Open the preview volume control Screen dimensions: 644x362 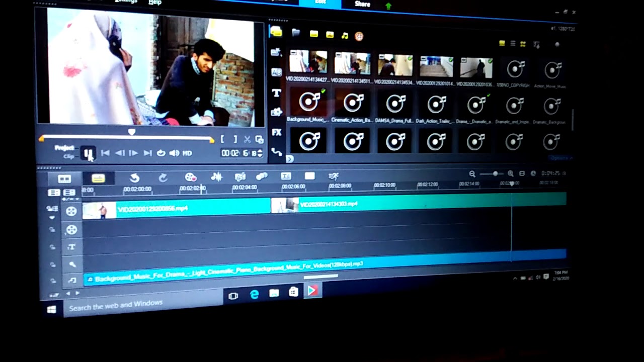pyautogui.click(x=174, y=153)
